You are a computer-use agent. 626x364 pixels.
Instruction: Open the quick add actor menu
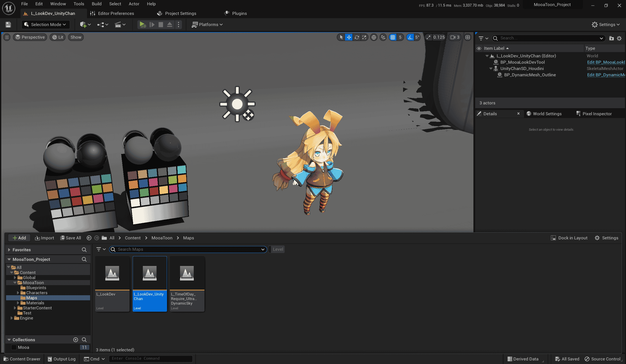click(x=85, y=25)
